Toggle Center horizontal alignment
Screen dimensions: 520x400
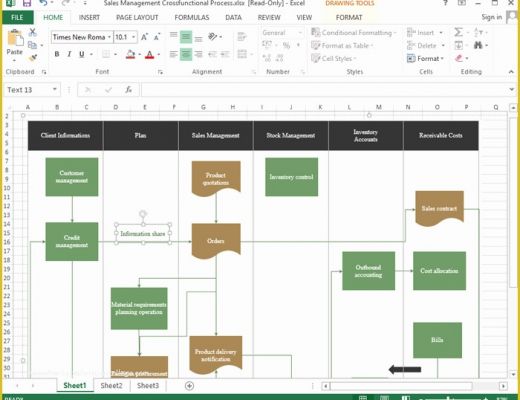[186, 54]
